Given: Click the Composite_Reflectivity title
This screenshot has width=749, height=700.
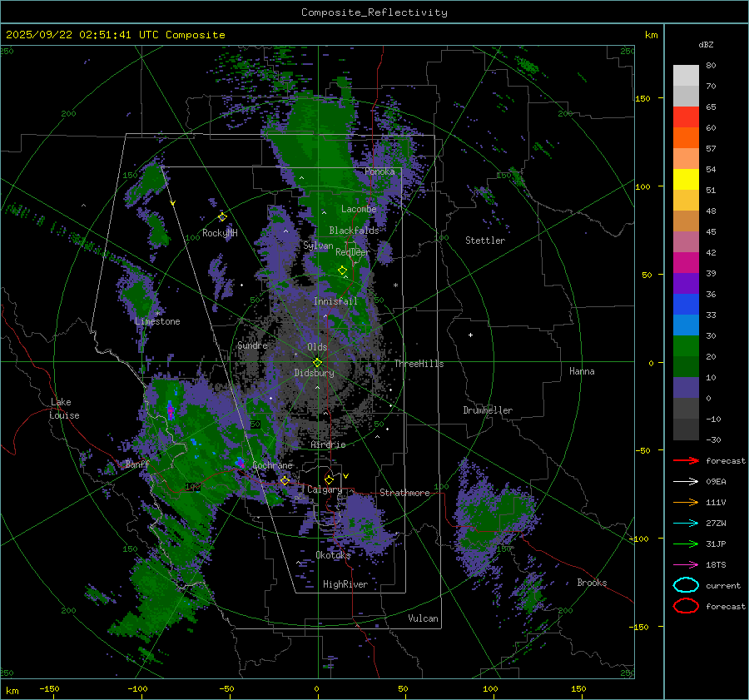Looking at the screenshot, I should tap(374, 12).
